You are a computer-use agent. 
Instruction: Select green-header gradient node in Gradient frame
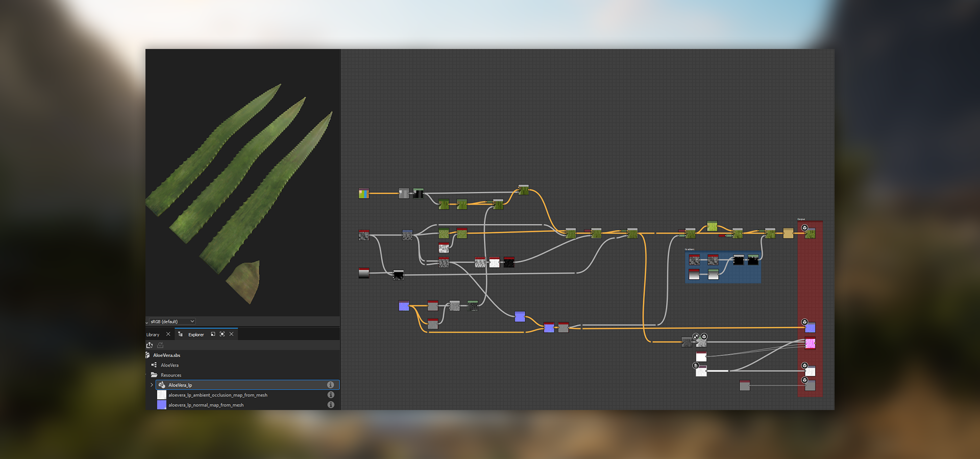(713, 274)
